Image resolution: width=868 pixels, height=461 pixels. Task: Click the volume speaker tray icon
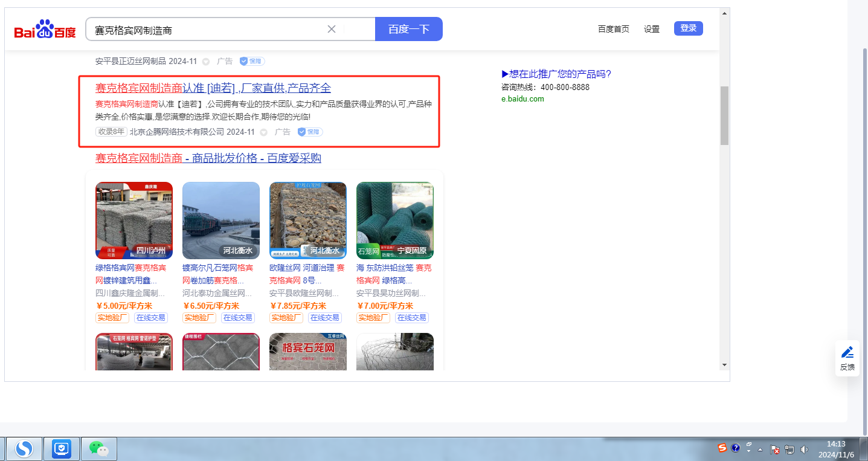804,450
